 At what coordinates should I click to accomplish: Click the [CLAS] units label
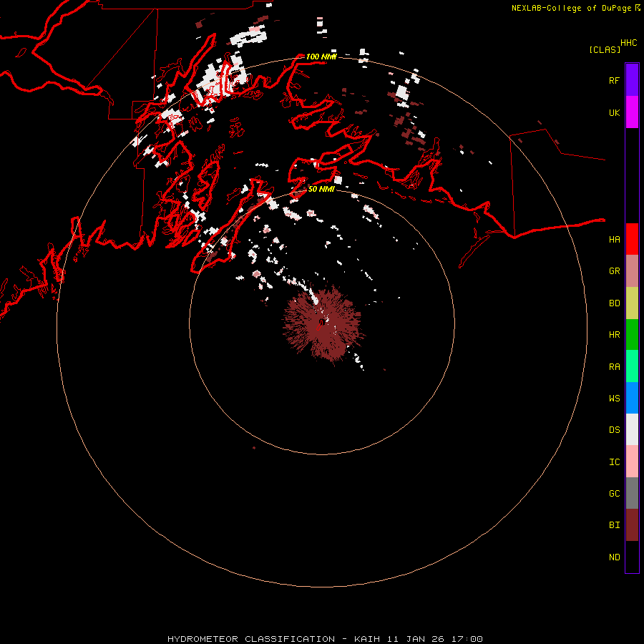pos(605,49)
